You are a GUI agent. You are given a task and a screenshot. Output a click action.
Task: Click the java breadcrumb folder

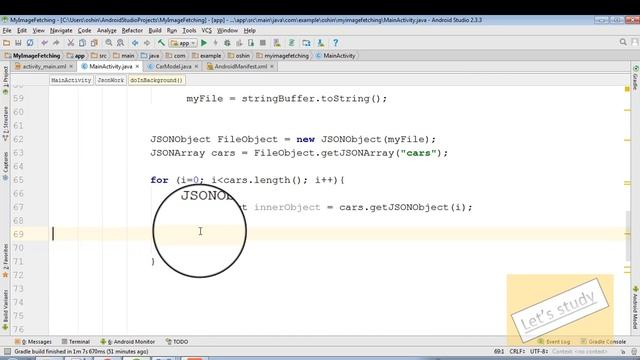pyautogui.click(x=150, y=56)
